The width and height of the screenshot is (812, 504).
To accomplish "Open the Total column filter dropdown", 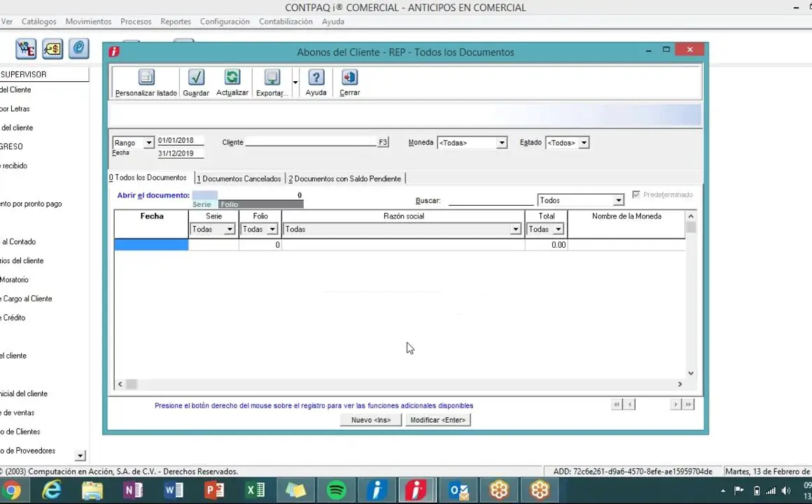I will pyautogui.click(x=559, y=230).
